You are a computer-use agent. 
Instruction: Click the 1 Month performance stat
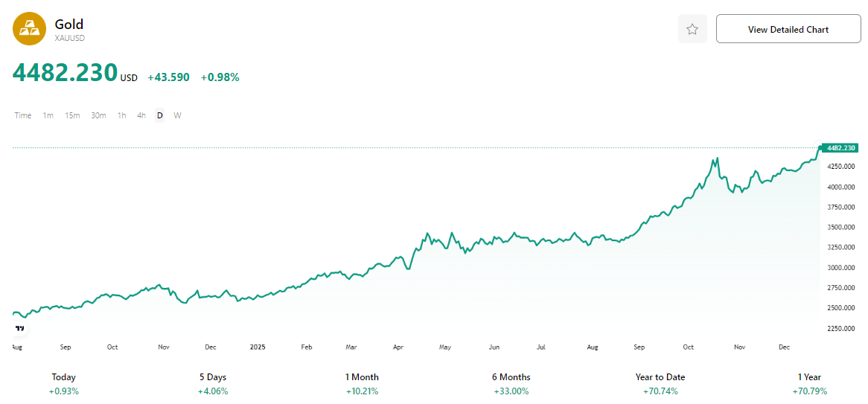(362, 384)
